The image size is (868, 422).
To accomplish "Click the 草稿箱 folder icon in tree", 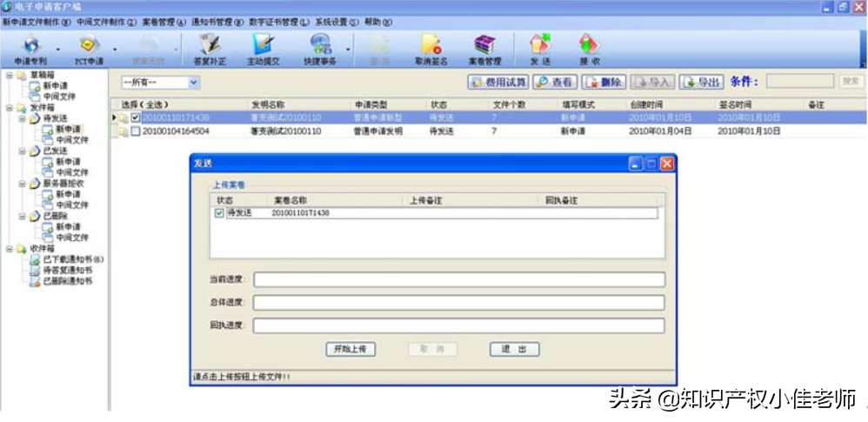I will click(22, 76).
